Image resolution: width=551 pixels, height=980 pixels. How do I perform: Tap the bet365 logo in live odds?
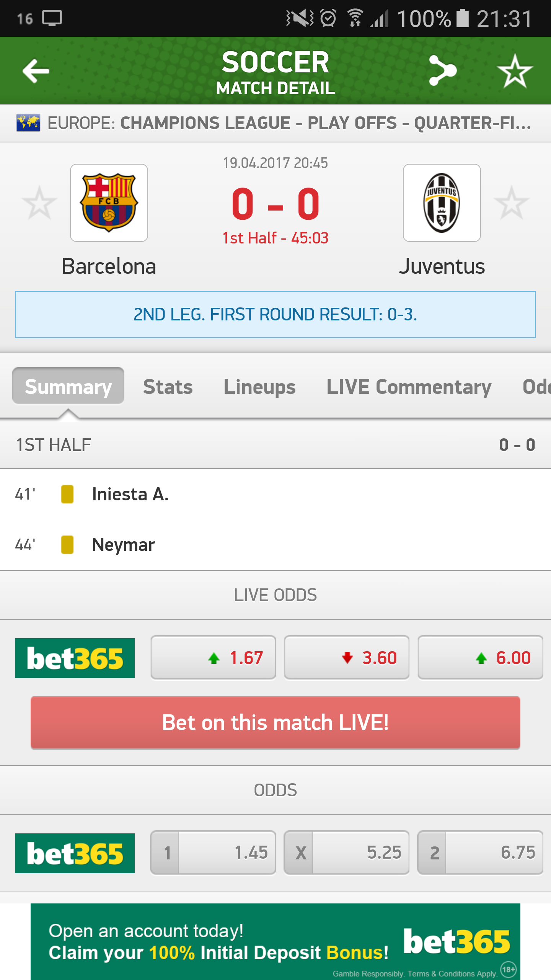click(x=75, y=658)
